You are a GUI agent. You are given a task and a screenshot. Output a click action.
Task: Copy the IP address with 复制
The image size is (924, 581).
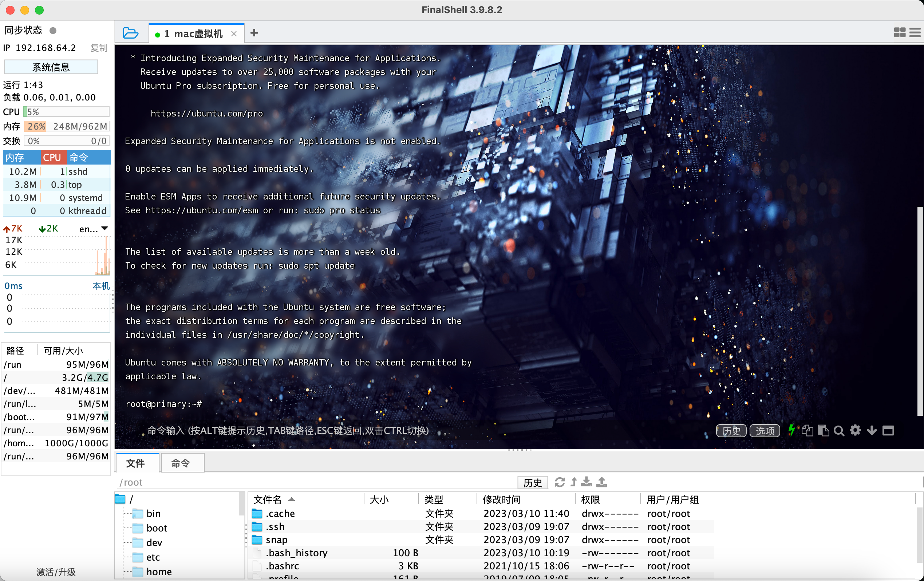click(x=99, y=48)
